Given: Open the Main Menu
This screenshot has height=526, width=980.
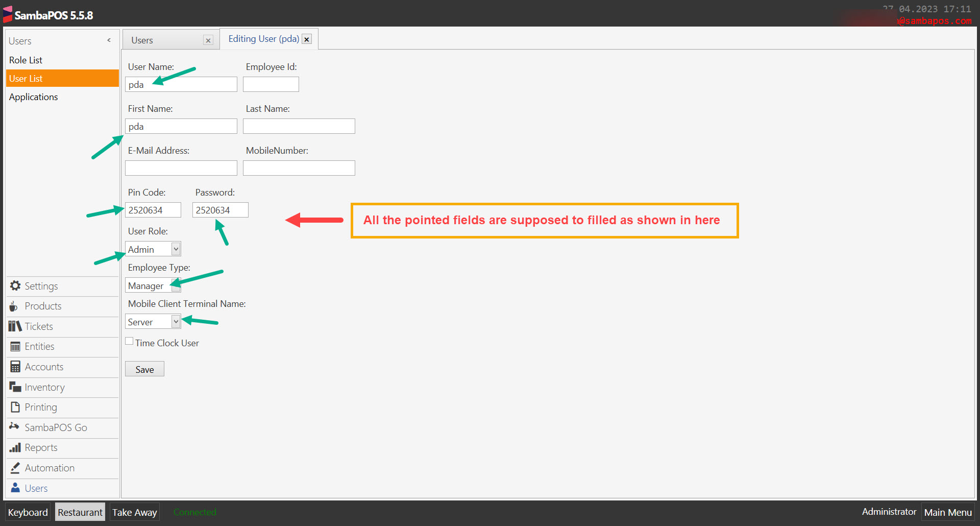Looking at the screenshot, I should tap(948, 512).
